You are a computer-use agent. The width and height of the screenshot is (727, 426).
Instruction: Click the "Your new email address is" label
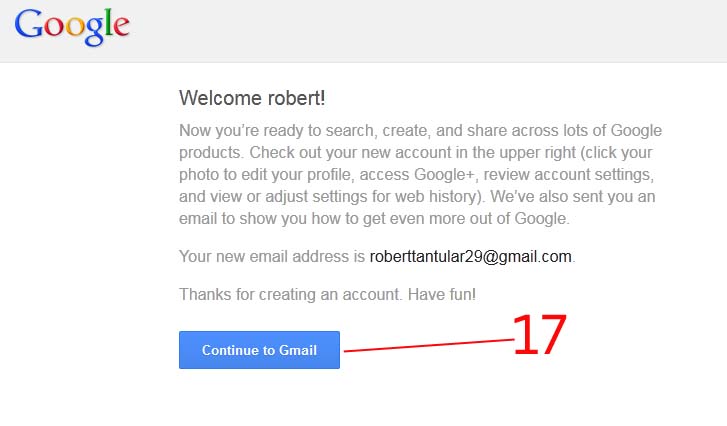272,256
